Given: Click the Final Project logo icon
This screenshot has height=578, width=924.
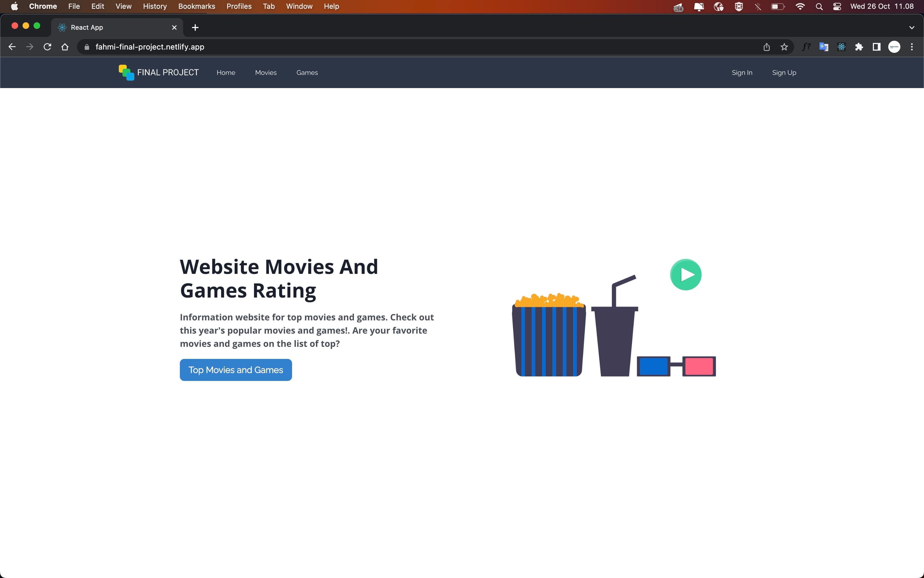Looking at the screenshot, I should (x=126, y=72).
